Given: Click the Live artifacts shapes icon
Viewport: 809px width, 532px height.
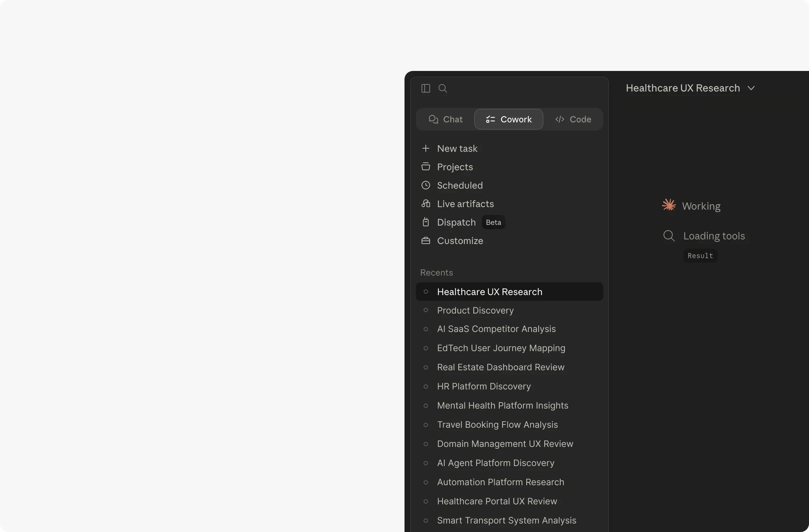Looking at the screenshot, I should [425, 204].
